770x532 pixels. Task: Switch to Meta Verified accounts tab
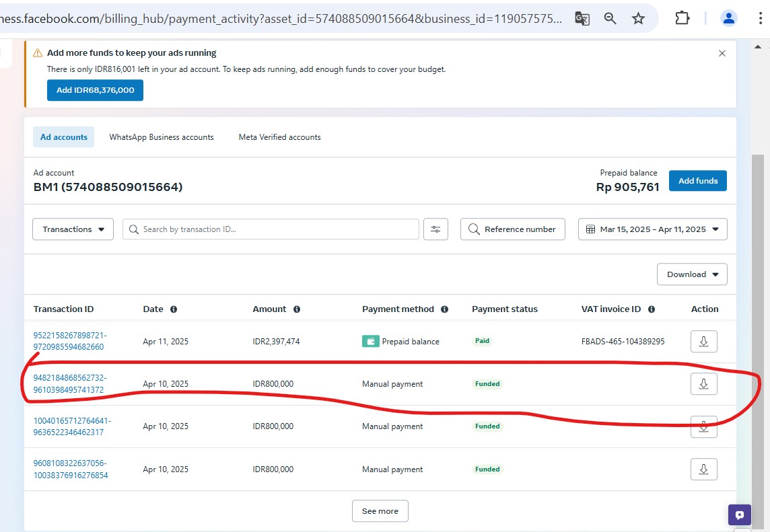[279, 137]
